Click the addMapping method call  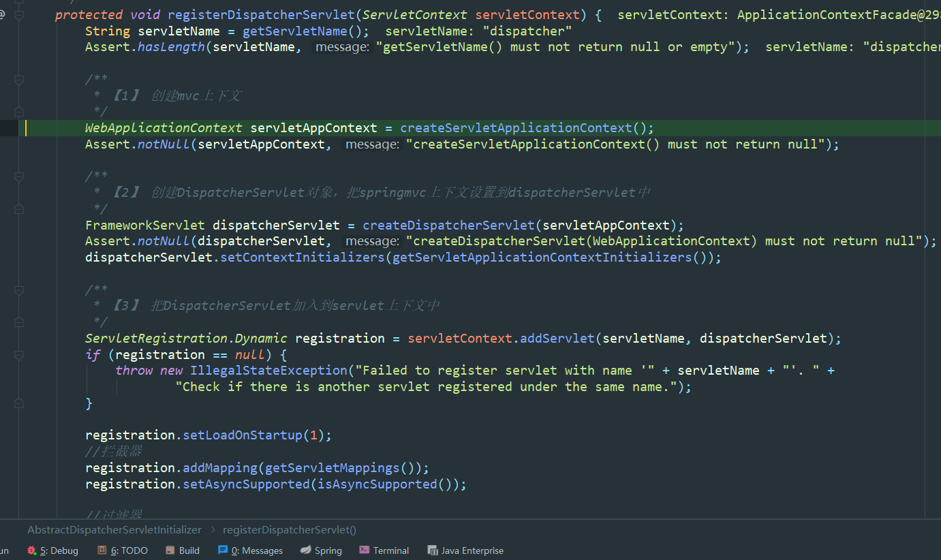220,468
